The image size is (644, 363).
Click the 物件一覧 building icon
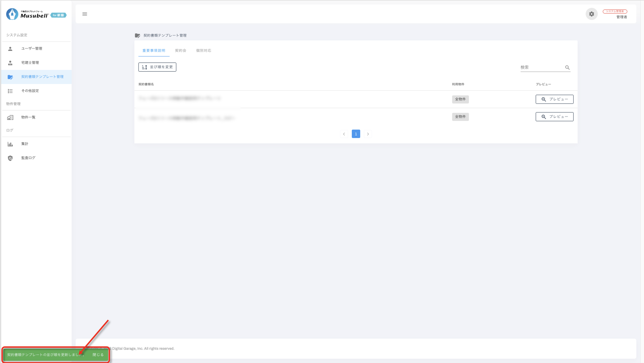point(10,117)
